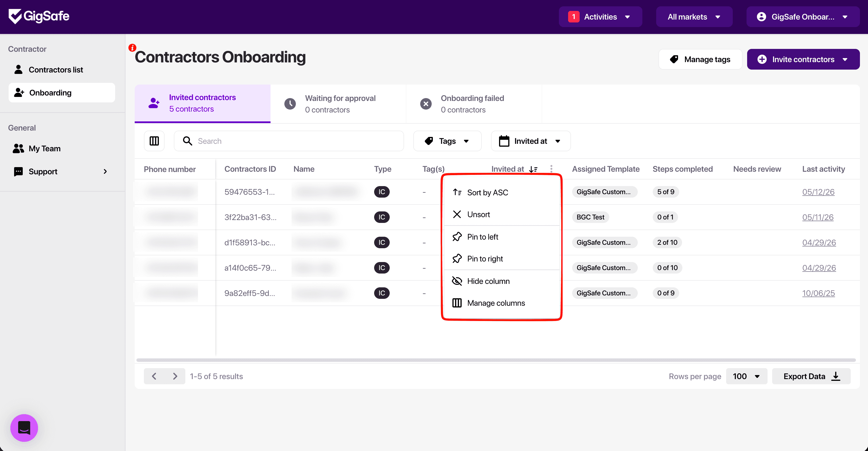Open last activity 10/06/25 link

coord(818,293)
